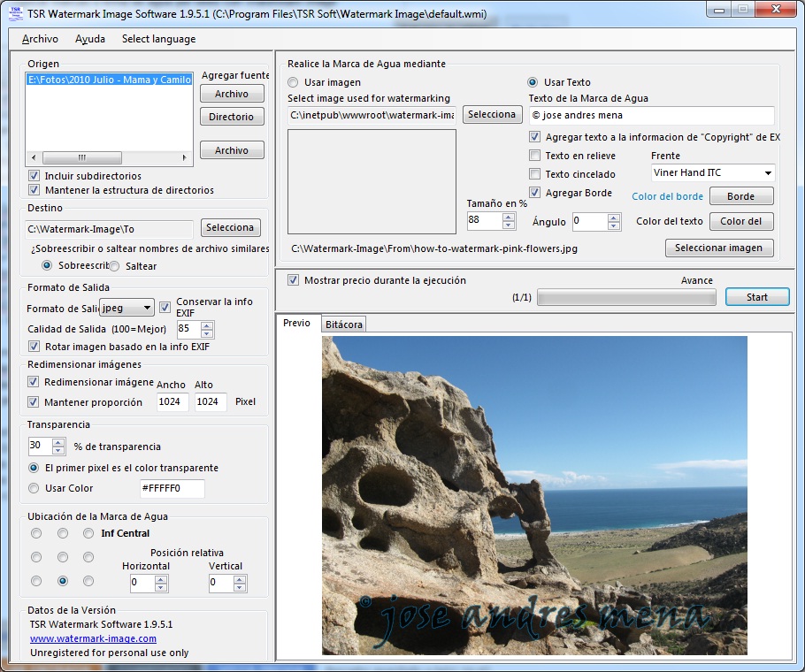The height and width of the screenshot is (672, 805).
Task: Open the www.watermark-image.com link
Action: (x=94, y=638)
